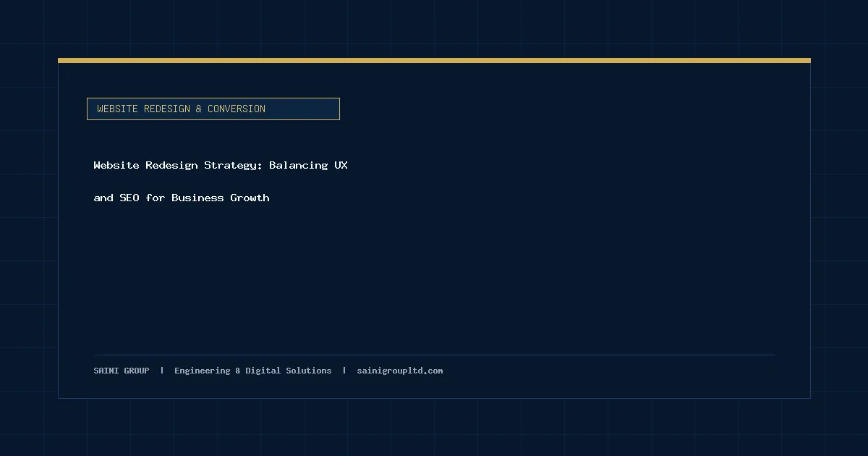Select the 'and SEO for Business Growth' line

(x=182, y=198)
